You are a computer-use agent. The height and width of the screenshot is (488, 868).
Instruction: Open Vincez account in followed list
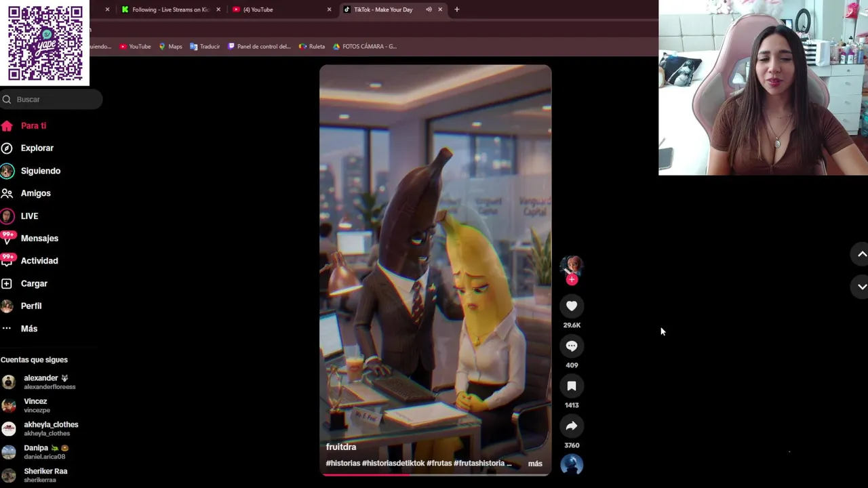(x=37, y=405)
